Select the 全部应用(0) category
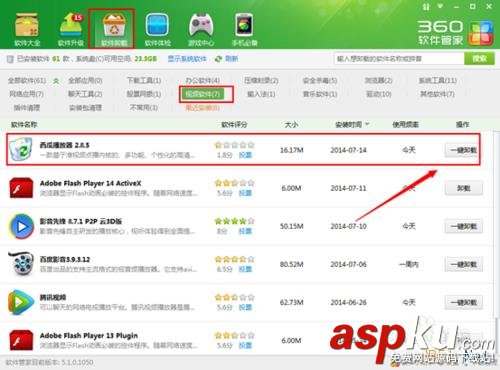The height and width of the screenshot is (370, 500). click(85, 81)
